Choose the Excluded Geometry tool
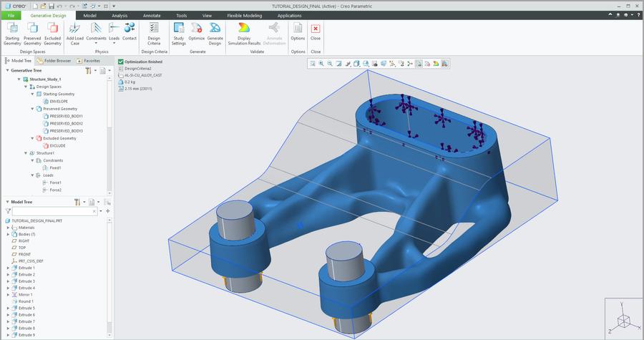644x340 pixels. (52, 34)
